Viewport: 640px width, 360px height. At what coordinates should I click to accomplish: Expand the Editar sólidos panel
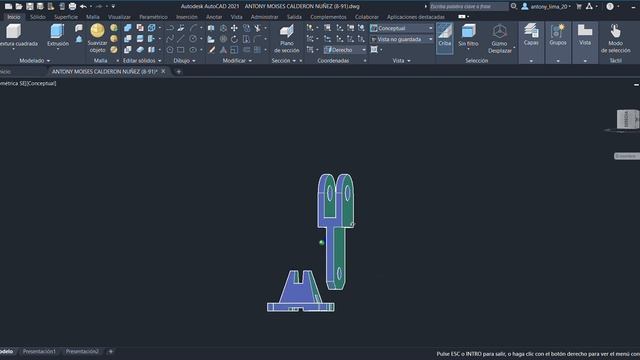(142, 60)
